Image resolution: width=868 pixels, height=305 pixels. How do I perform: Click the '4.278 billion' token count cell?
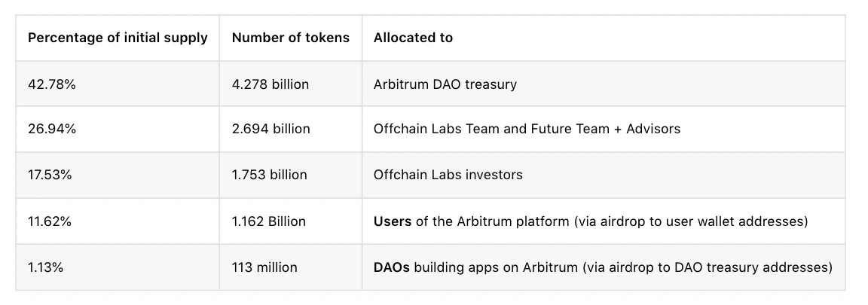[x=291, y=84]
